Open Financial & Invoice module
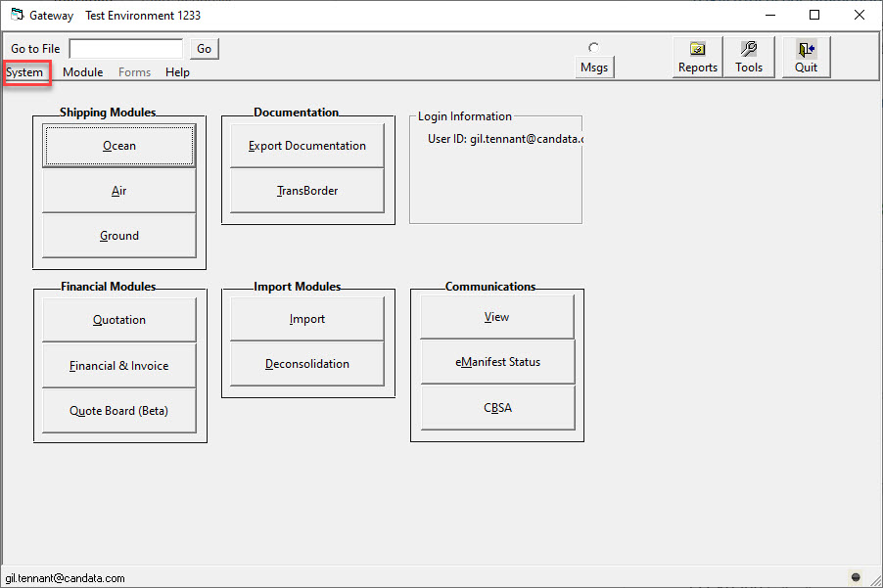This screenshot has width=883, height=588. (119, 366)
